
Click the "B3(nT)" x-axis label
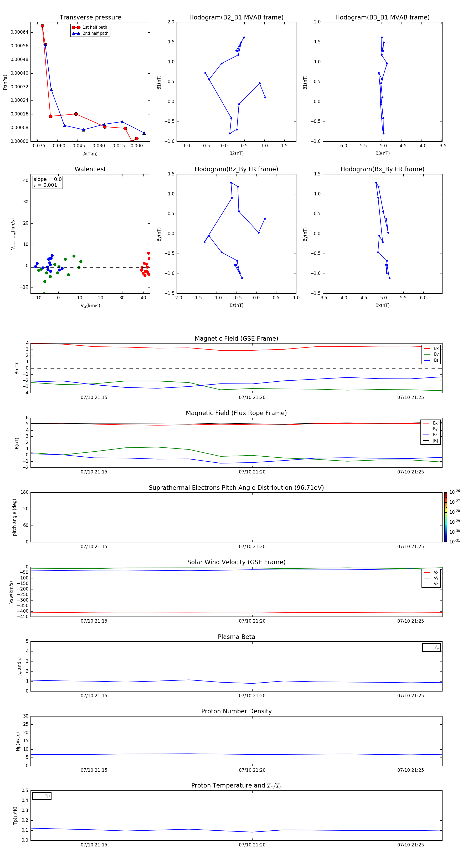pos(382,153)
